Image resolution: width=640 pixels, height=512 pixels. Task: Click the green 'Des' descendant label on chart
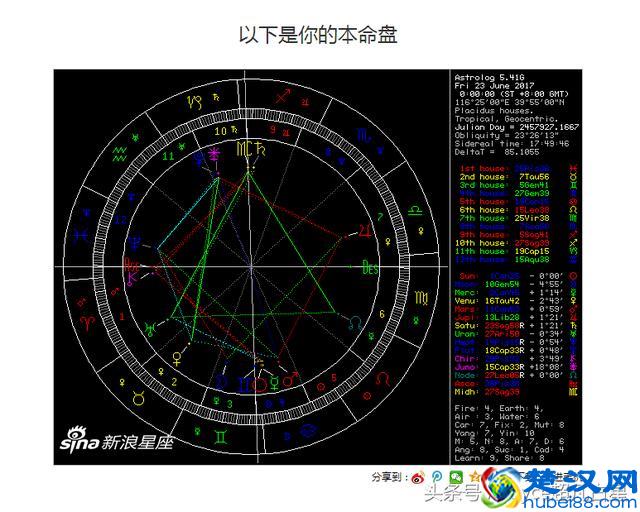click(x=370, y=268)
